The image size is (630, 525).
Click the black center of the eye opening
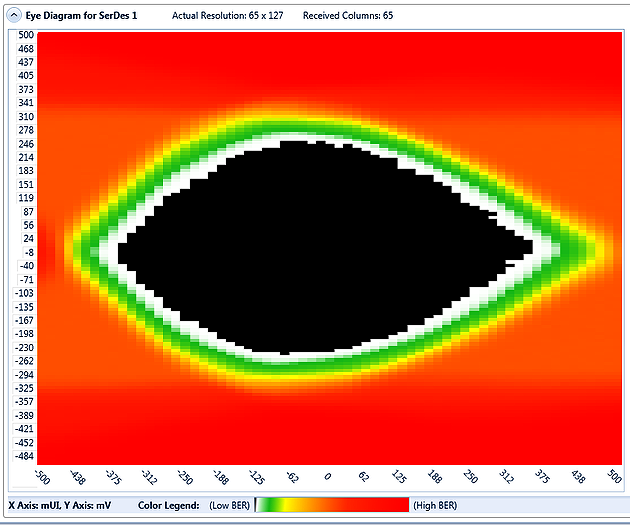(320, 250)
